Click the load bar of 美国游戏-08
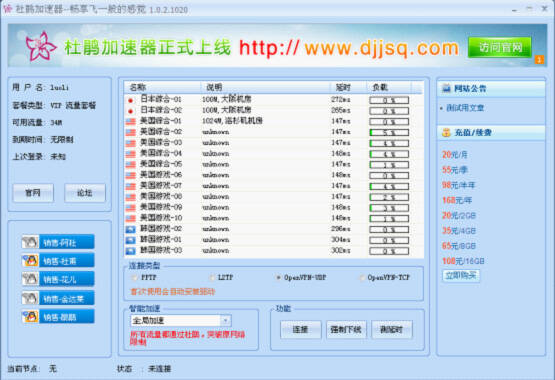This screenshot has width=555, height=380. click(x=389, y=197)
